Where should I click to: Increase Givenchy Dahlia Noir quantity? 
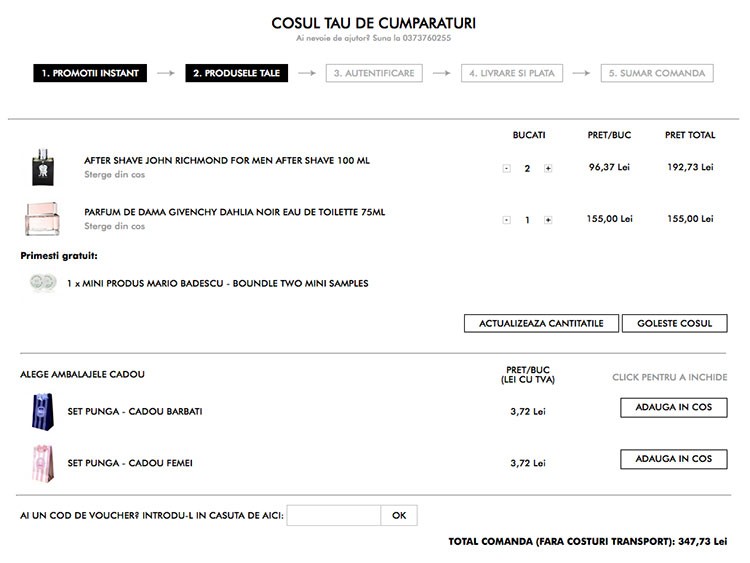(x=548, y=220)
